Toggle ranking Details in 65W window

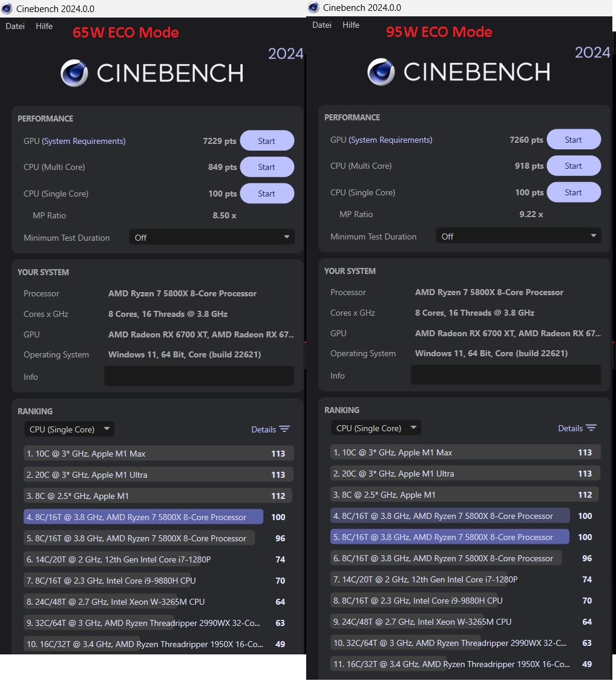point(270,429)
